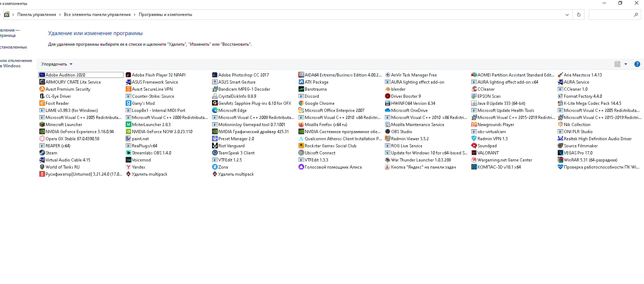Select Java 8 Update 333 (64-bit) entry
Viewport: 644px width, 284px height.
(498, 103)
